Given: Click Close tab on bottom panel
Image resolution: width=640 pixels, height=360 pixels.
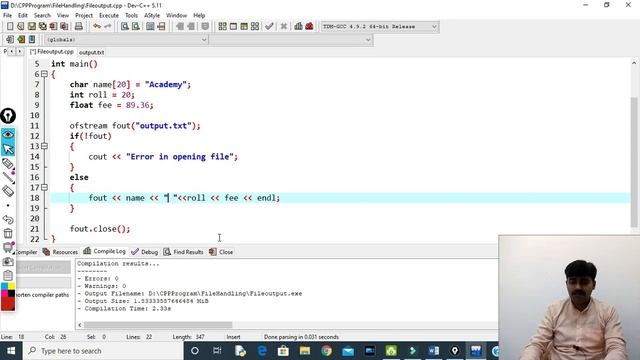Looking at the screenshot, I should pos(221,252).
